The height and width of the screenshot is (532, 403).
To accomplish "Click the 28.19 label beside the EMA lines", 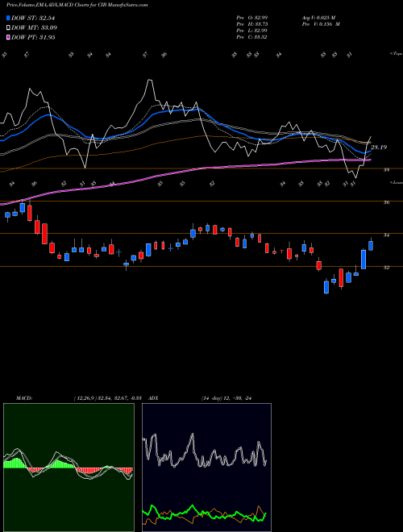I will pos(379,148).
